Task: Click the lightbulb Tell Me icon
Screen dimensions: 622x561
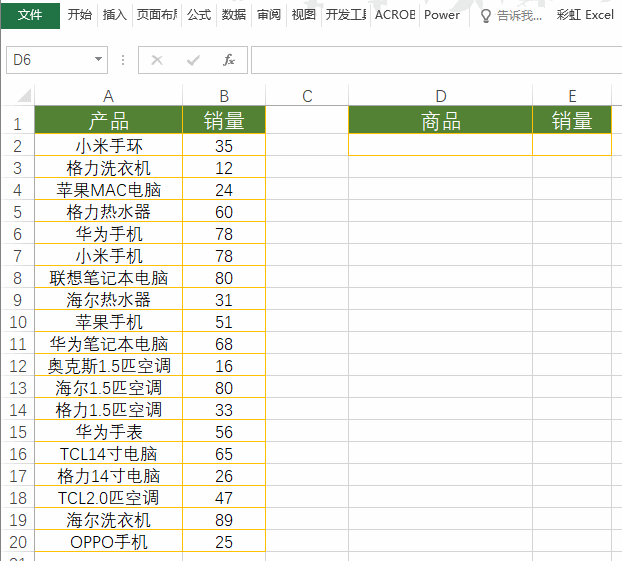Action: [x=486, y=16]
